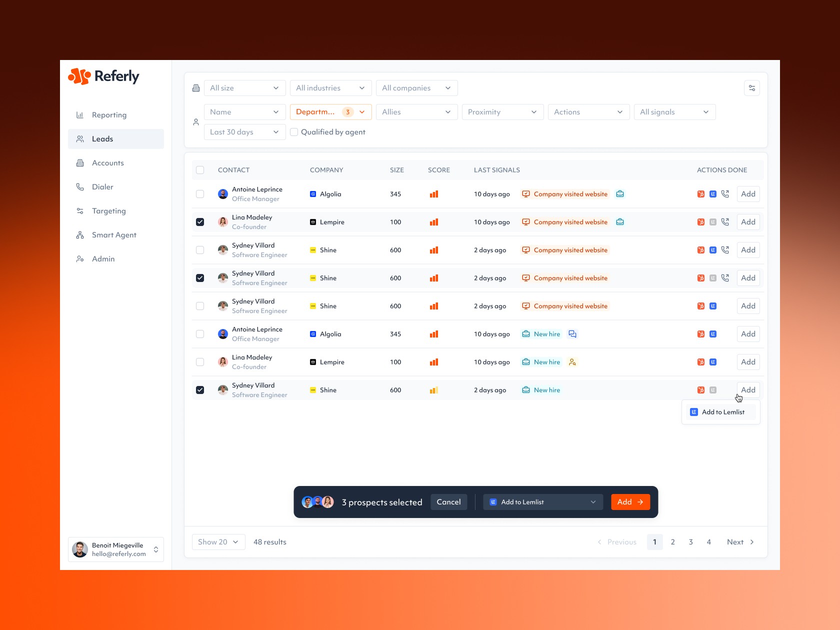Click blue Lemlist icon in Antoine's visited-website row
This screenshot has height=630, width=840.
713,194
